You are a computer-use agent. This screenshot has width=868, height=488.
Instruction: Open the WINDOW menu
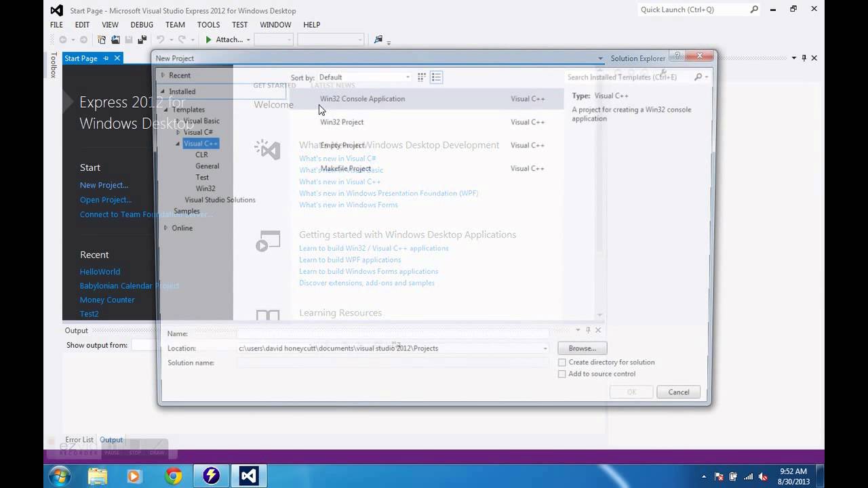coord(275,25)
